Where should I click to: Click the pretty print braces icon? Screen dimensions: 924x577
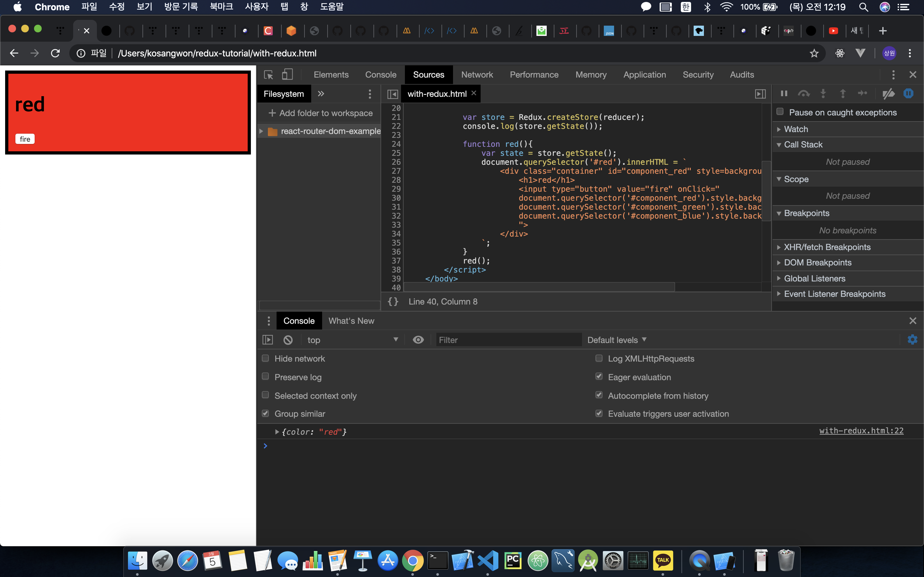[x=393, y=301]
